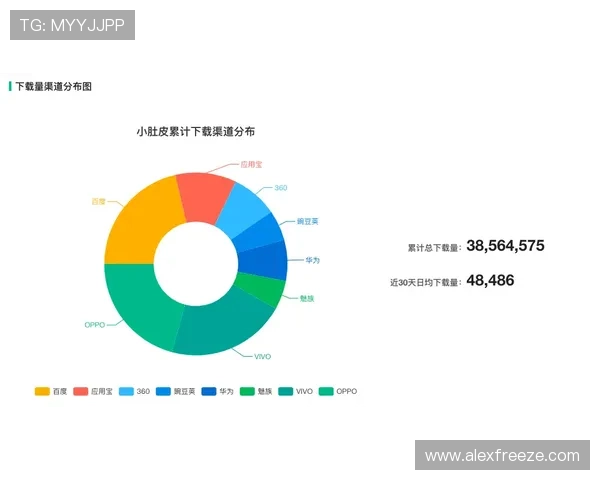The image size is (600, 480).
Task: Click the 360 callout label on the chart
Action: [280, 188]
